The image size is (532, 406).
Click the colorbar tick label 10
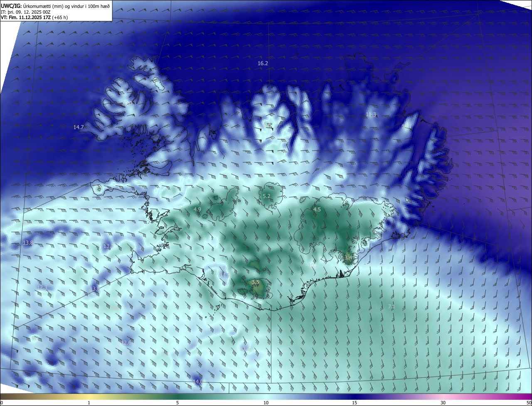tap(266, 403)
